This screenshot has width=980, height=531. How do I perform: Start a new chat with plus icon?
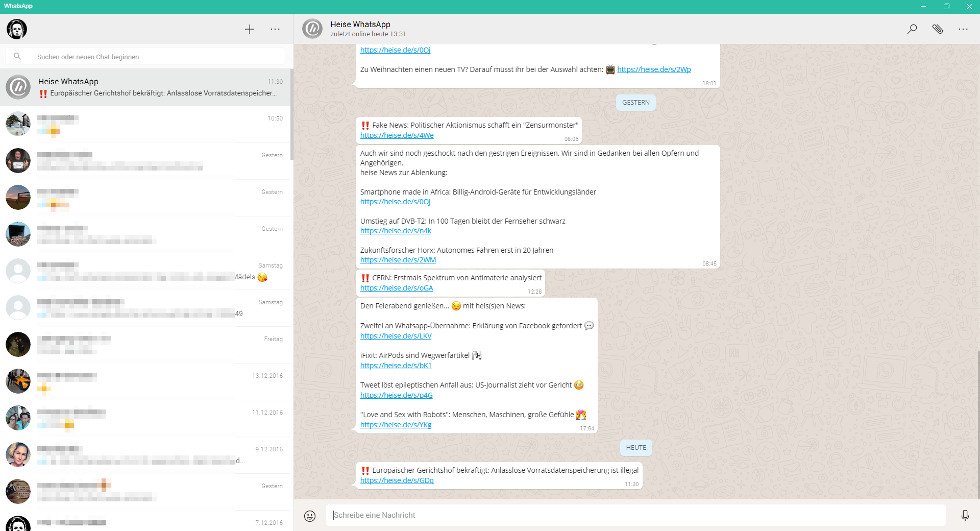click(249, 29)
